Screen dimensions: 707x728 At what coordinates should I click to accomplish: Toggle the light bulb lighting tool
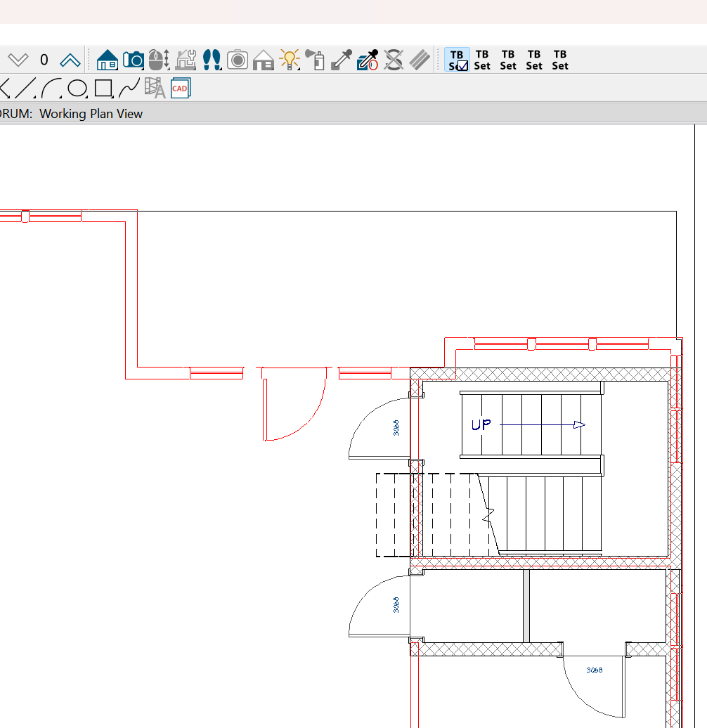pyautogui.click(x=290, y=60)
